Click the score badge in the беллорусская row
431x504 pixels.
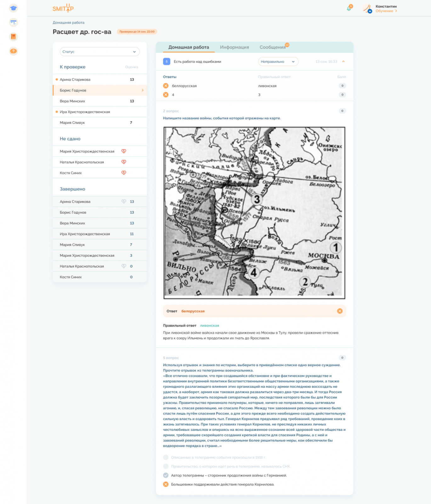coord(342,86)
